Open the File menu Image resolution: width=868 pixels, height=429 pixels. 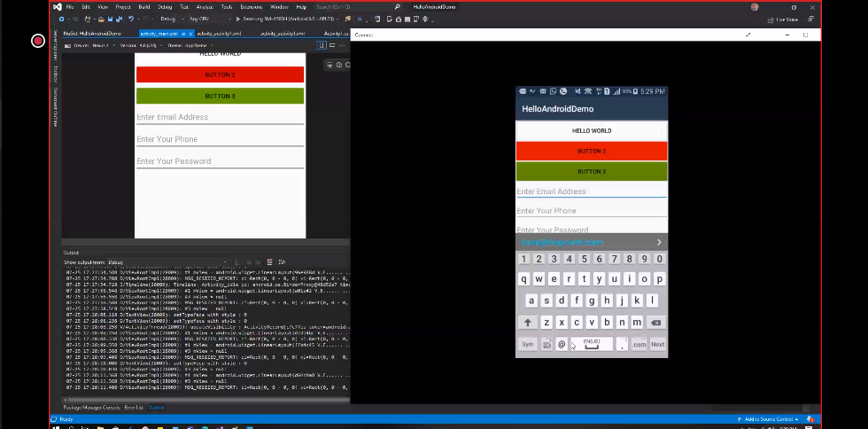click(70, 7)
